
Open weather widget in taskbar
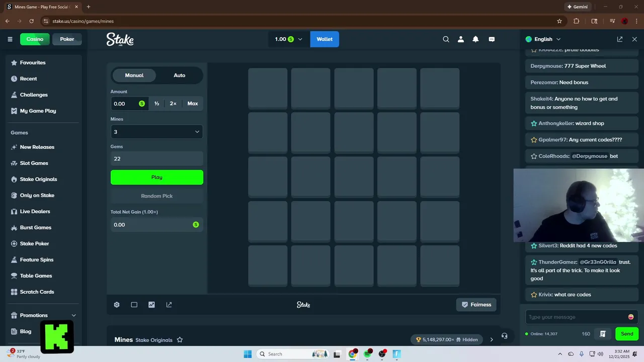(24, 354)
